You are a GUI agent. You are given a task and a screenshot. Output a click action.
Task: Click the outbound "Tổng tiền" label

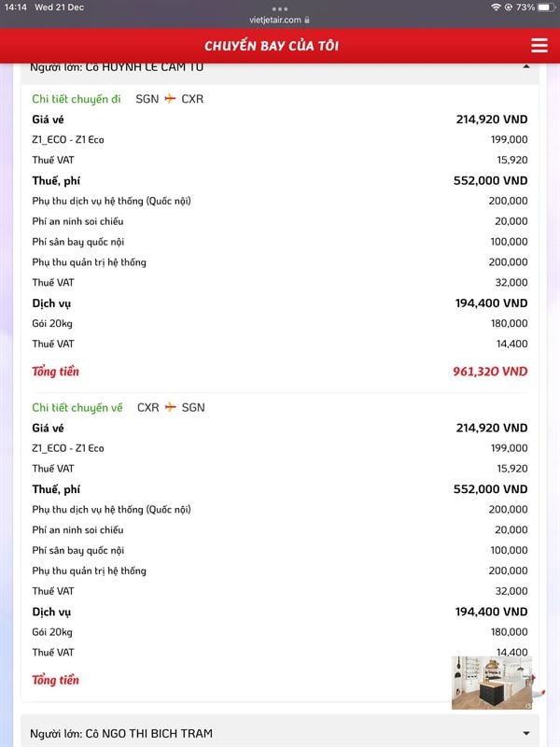click(56, 372)
